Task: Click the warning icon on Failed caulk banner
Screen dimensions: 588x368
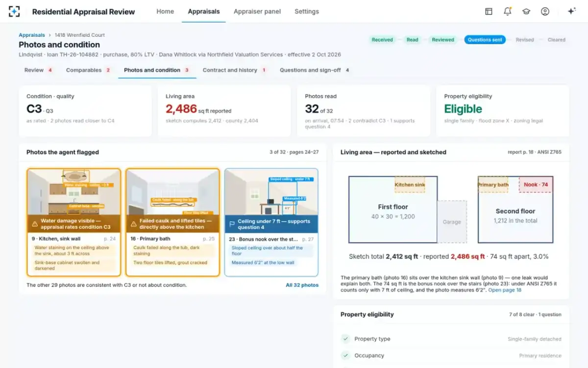Action: 134,224
